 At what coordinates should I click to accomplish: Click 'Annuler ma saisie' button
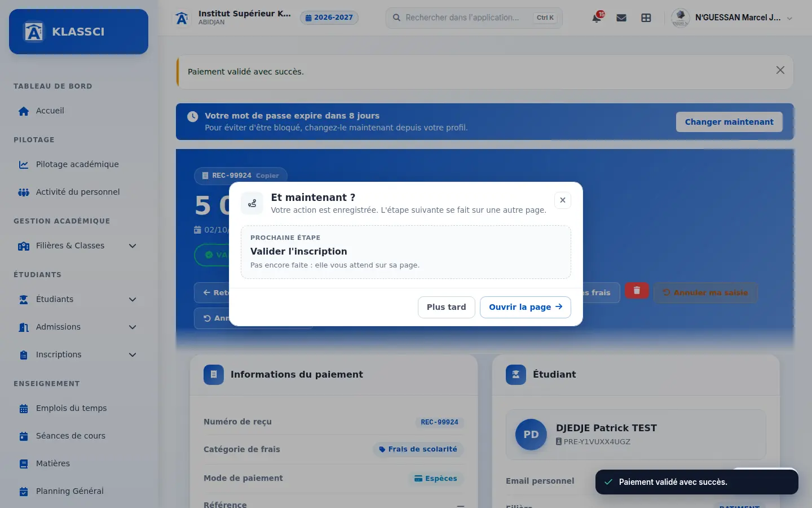[x=705, y=292]
